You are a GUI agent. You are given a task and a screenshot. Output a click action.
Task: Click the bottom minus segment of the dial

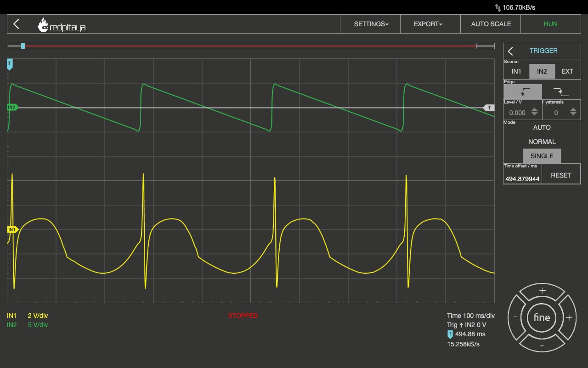pos(542,345)
